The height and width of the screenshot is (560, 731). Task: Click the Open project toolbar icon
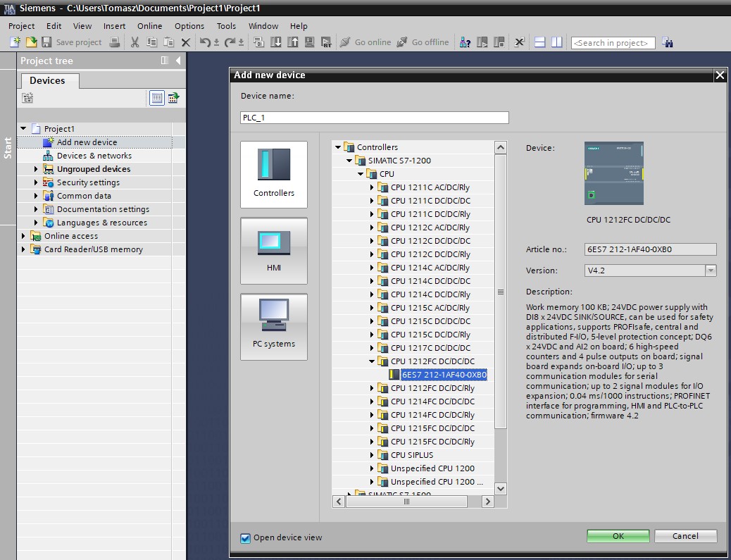pyautogui.click(x=31, y=42)
